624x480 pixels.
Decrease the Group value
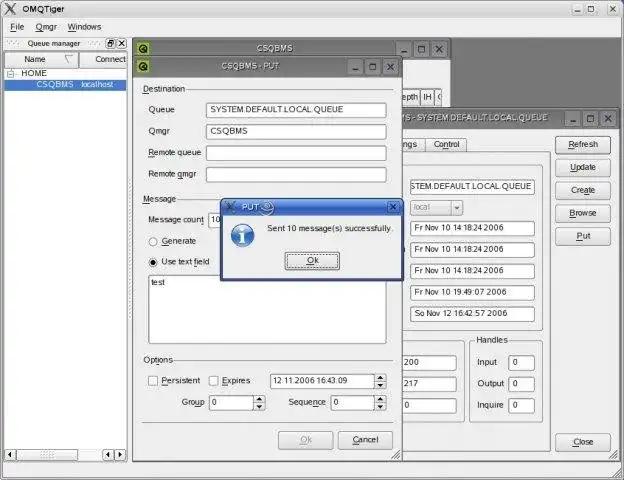[x=259, y=407]
